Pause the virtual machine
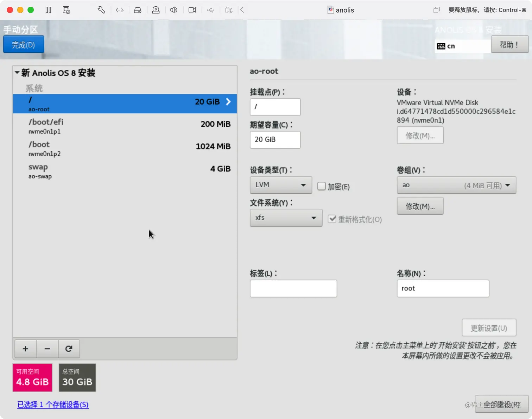Viewport: 532px width, 419px height. 48,10
